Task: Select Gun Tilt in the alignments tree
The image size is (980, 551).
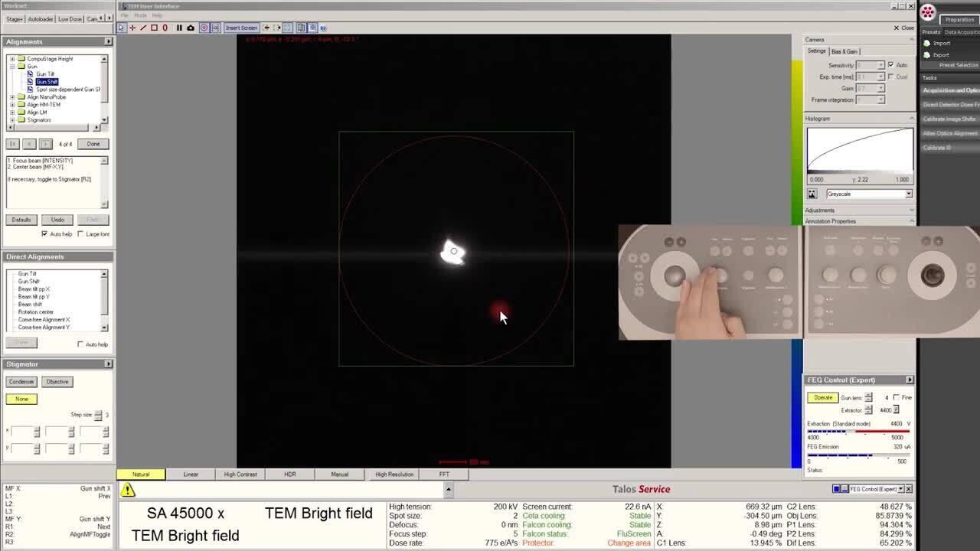Action: (x=45, y=74)
